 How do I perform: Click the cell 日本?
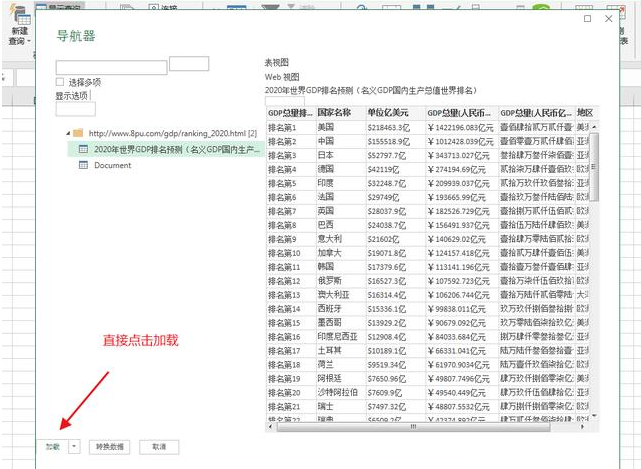(341, 155)
